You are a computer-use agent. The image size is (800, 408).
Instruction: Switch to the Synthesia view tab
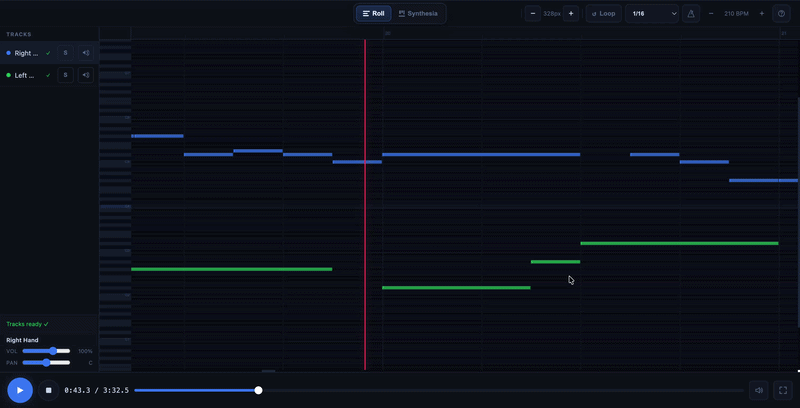418,14
